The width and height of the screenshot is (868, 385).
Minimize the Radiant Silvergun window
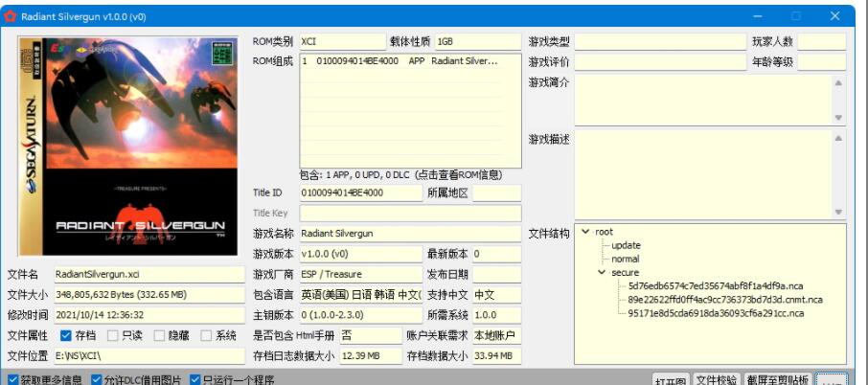pyautogui.click(x=757, y=16)
